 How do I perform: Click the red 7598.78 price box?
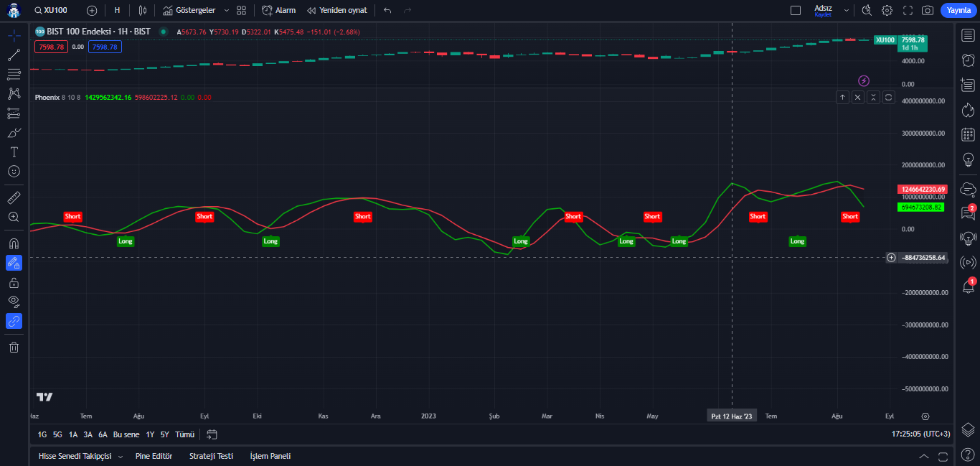click(x=51, y=47)
